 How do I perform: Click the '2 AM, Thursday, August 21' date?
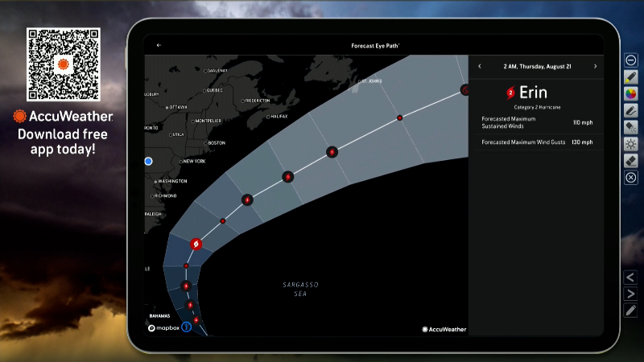tap(537, 67)
